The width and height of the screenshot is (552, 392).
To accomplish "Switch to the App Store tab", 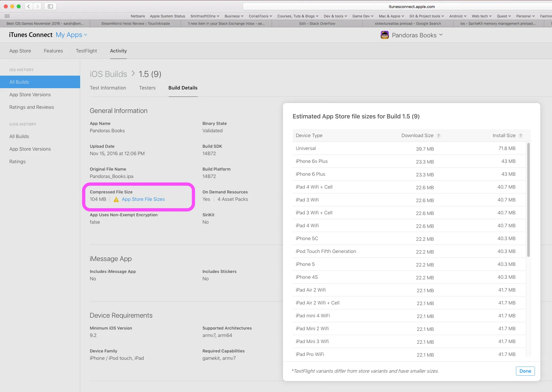I will click(20, 51).
